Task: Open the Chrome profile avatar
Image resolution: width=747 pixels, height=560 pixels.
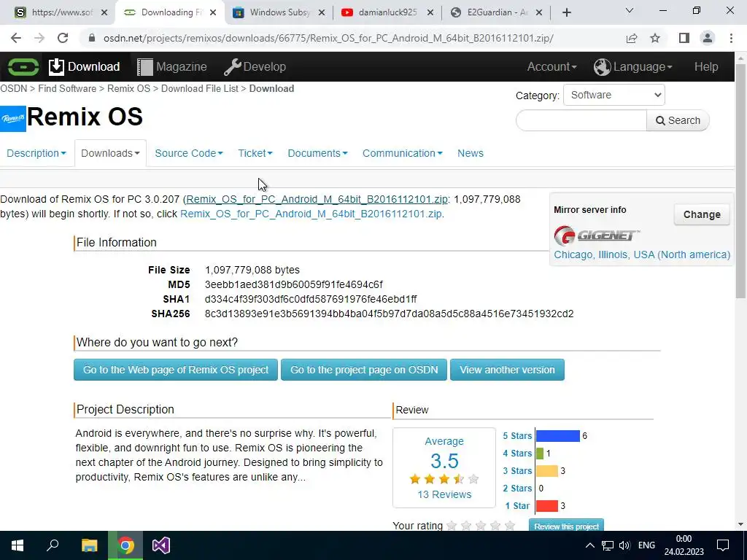Action: (x=708, y=38)
